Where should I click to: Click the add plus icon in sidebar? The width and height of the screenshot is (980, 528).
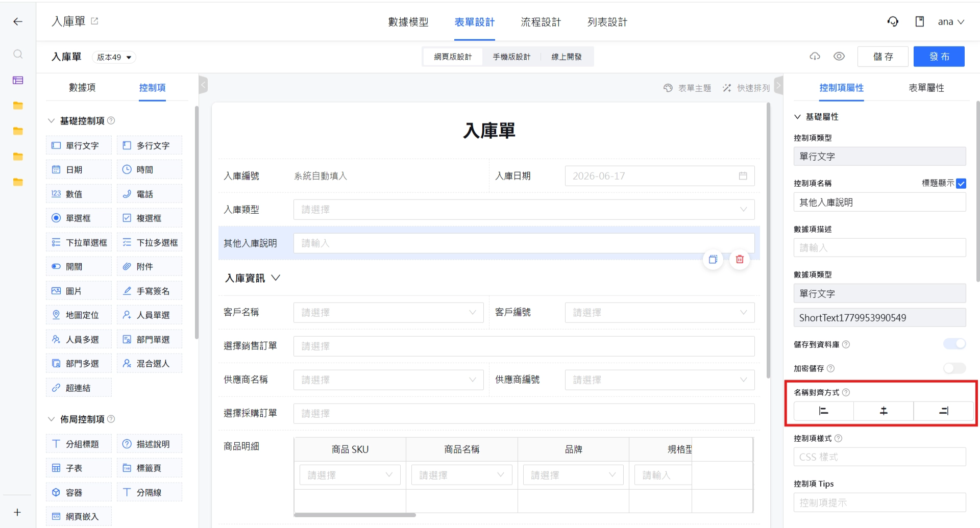17,512
